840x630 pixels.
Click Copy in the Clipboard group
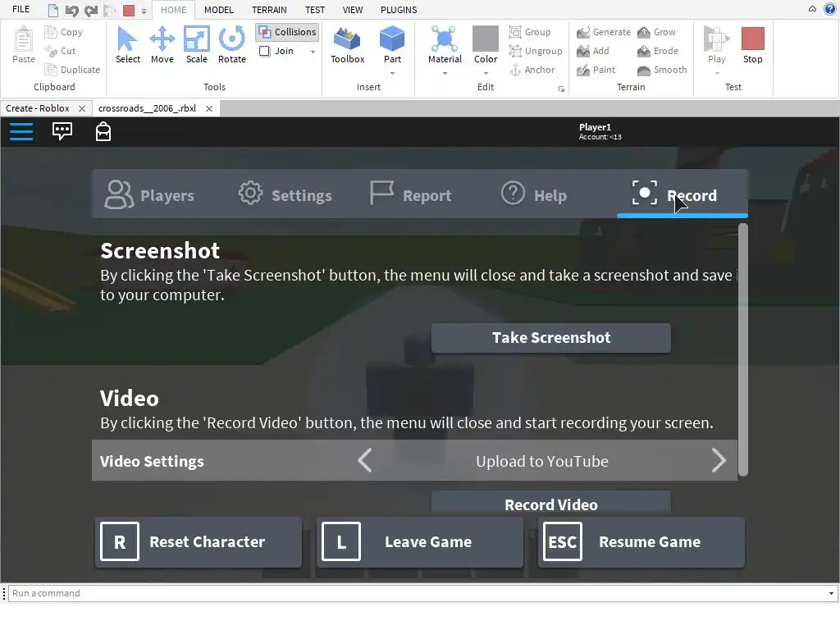click(x=64, y=32)
